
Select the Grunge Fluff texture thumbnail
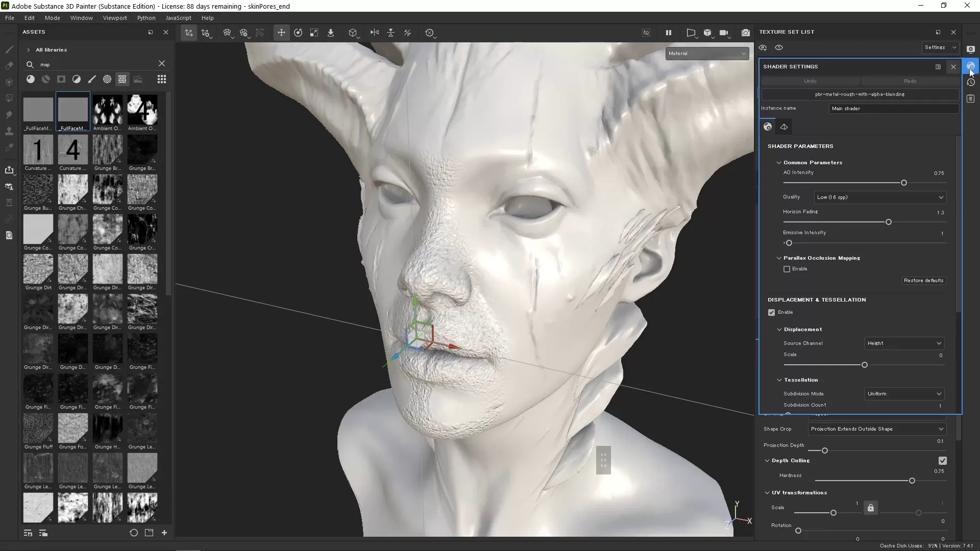(x=38, y=429)
